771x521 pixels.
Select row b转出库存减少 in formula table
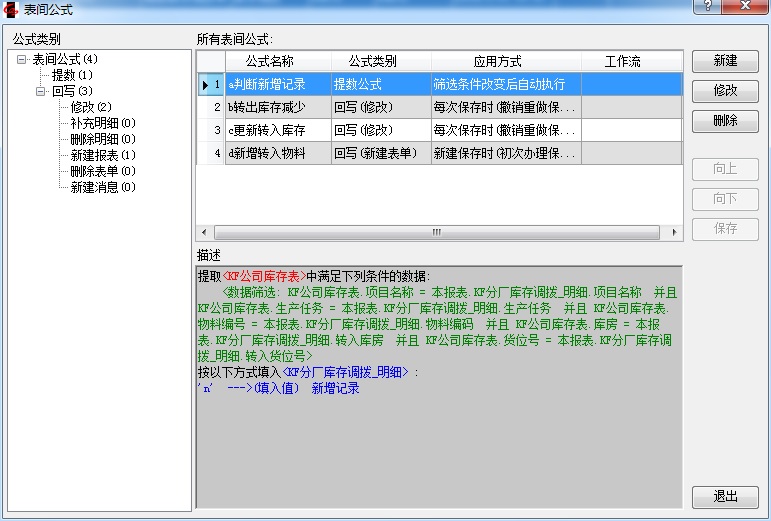coord(277,107)
